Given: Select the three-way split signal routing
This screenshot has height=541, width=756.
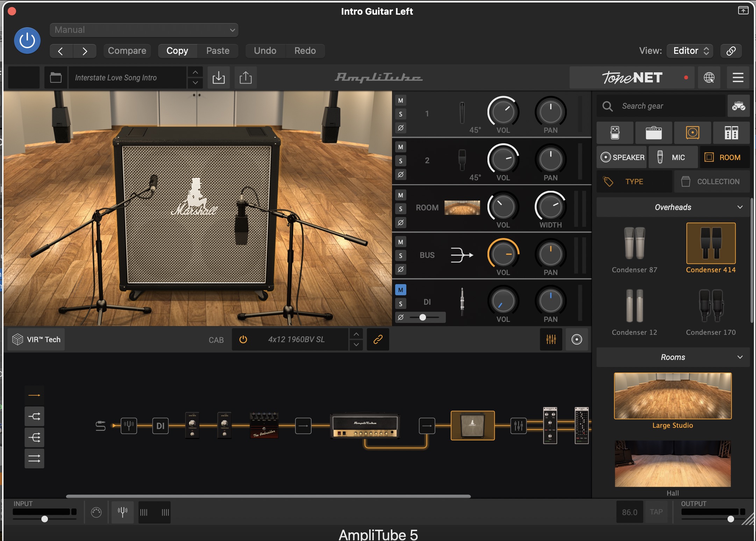Looking at the screenshot, I should [x=34, y=437].
